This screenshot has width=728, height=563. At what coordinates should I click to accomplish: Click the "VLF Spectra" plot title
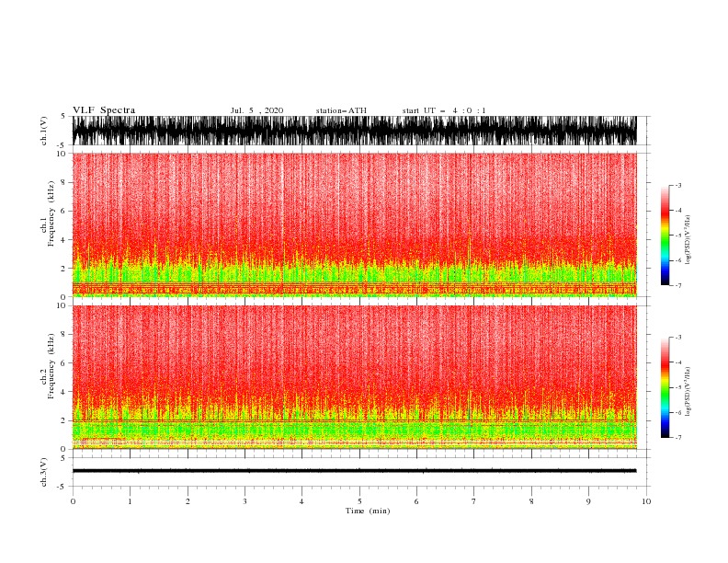104,110
